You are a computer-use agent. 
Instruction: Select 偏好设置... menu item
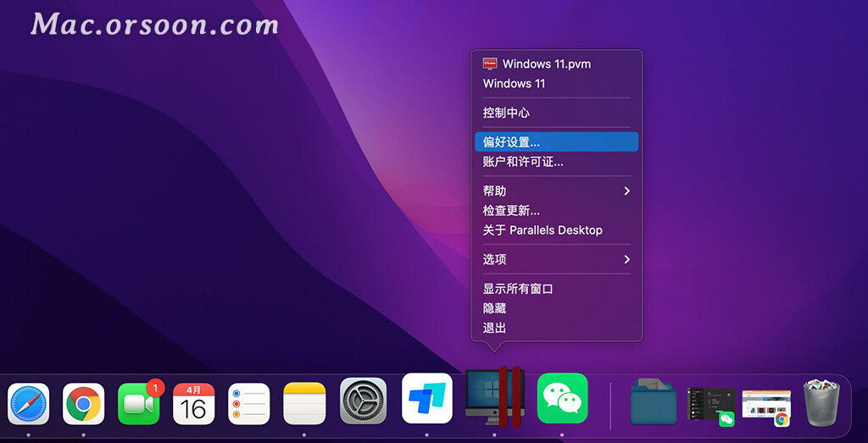coord(556,142)
